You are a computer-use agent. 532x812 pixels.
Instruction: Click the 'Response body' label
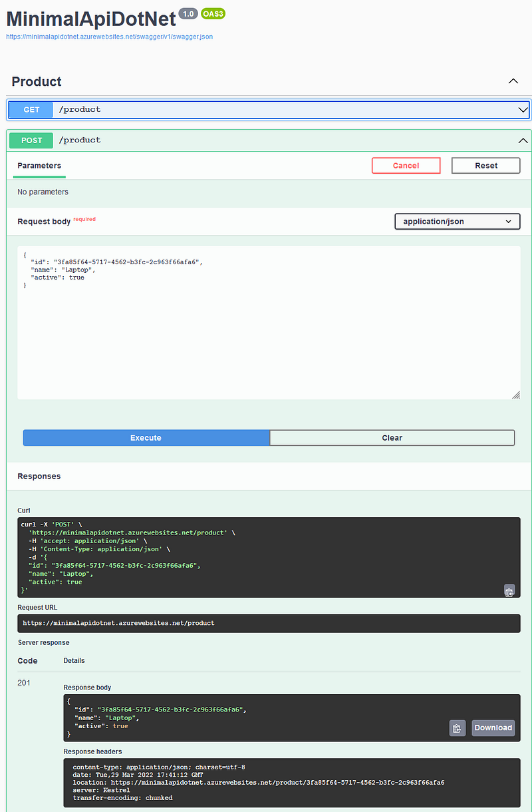pyautogui.click(x=87, y=688)
